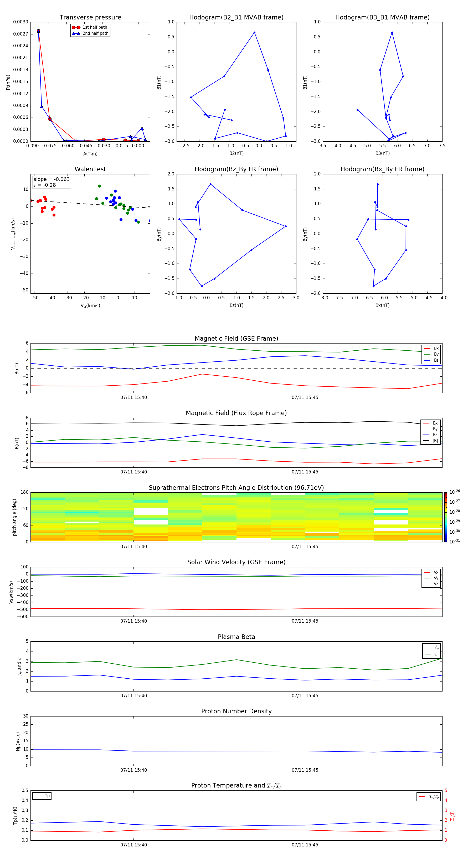
Task: Click the "Hodogram(B2_B1 MVAB frame)" title
Action: click(236, 18)
